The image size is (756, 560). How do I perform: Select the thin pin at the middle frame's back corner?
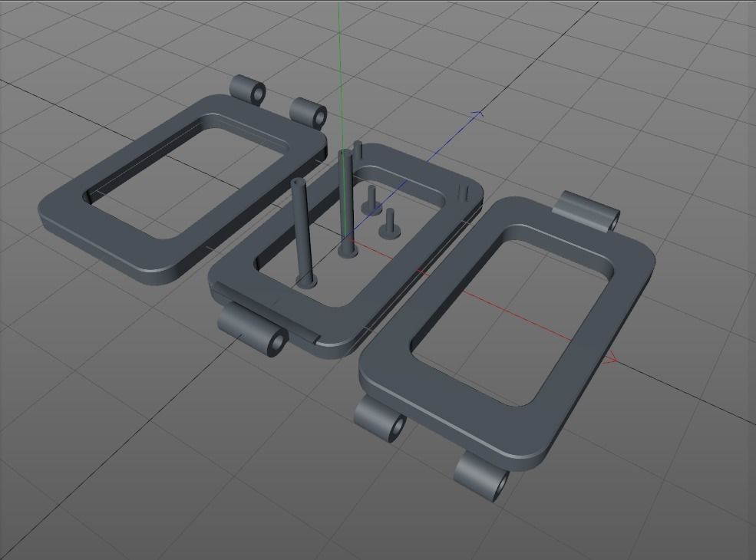[358, 153]
